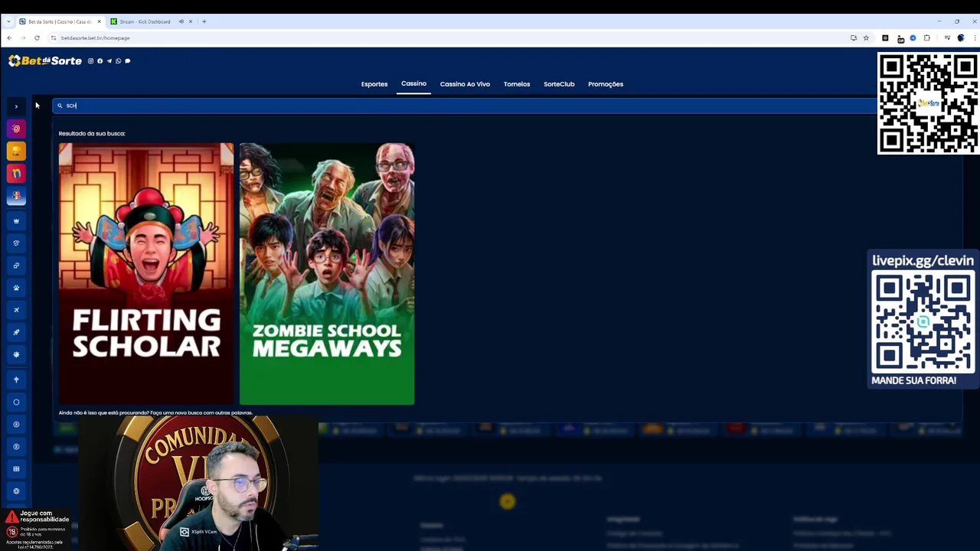Click the betdasorte.bet.br address bar

point(452,37)
